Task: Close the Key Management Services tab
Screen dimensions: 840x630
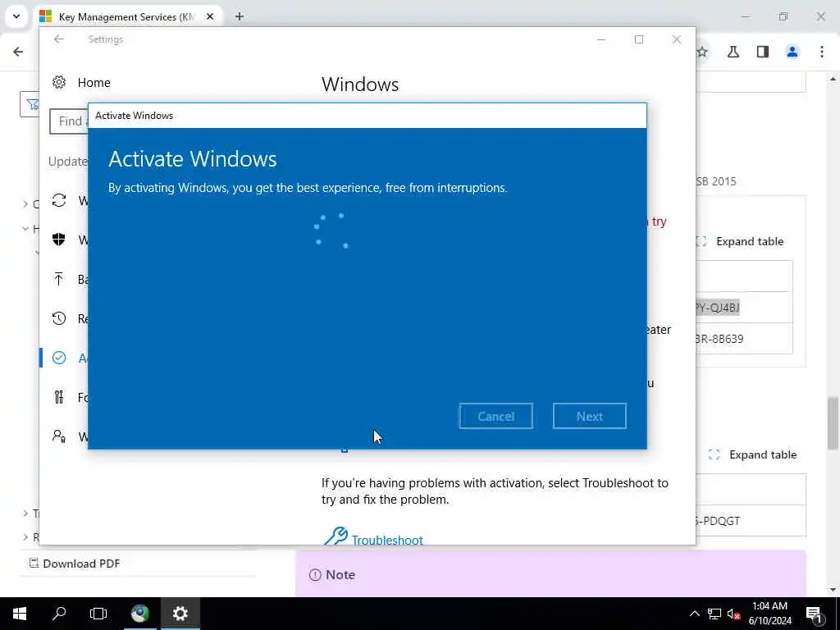Action: pyautogui.click(x=210, y=16)
